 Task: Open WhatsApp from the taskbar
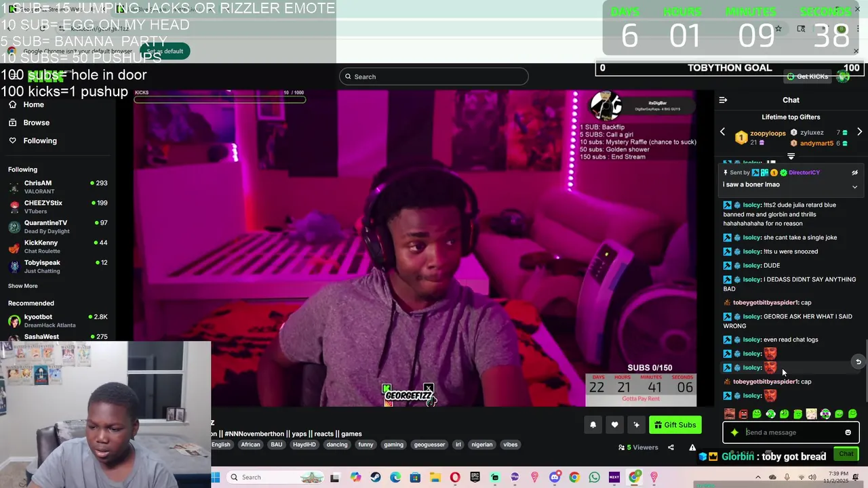pos(594,477)
